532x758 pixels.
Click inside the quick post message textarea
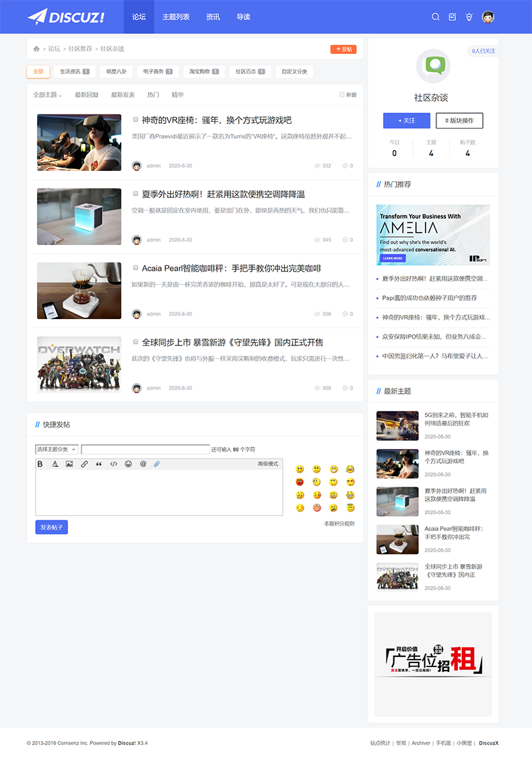point(159,492)
